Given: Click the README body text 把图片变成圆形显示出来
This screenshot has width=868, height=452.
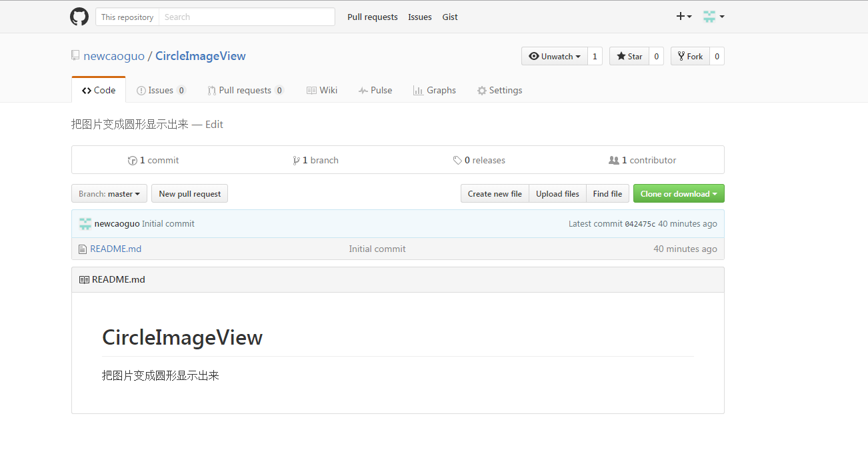Looking at the screenshot, I should (x=161, y=376).
